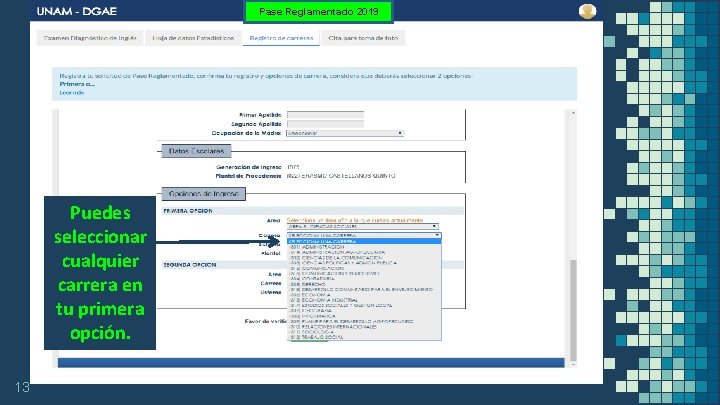The image size is (720, 405).
Task: Choose Ciencias Políticas y Admón Pública
Action: point(364,263)
